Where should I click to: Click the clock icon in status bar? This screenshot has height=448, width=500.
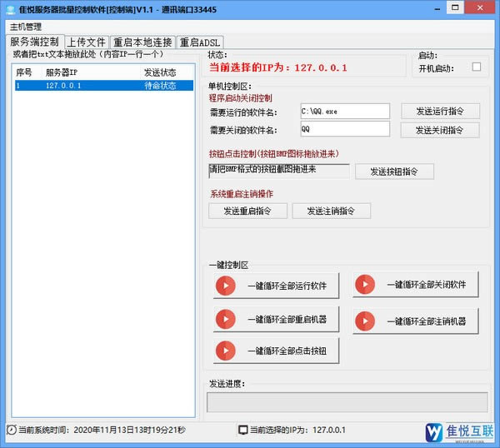[x=12, y=430]
